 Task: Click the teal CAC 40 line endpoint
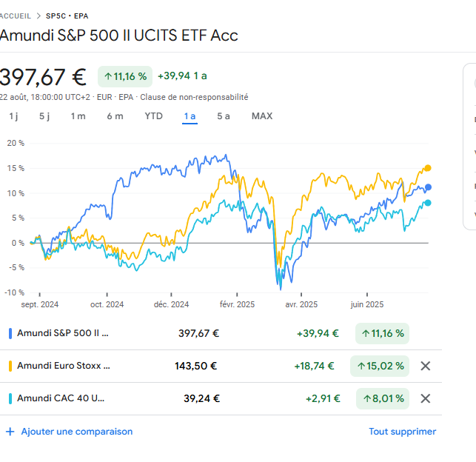pyautogui.click(x=428, y=203)
